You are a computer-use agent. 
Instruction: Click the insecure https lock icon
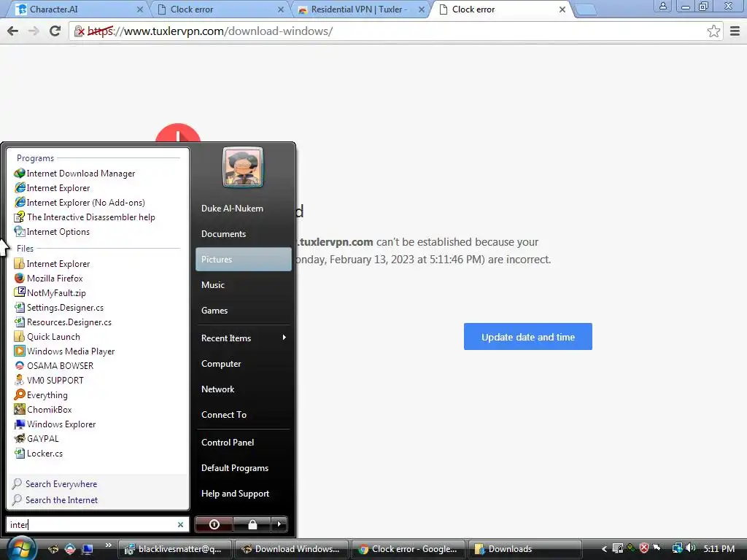coord(80,31)
